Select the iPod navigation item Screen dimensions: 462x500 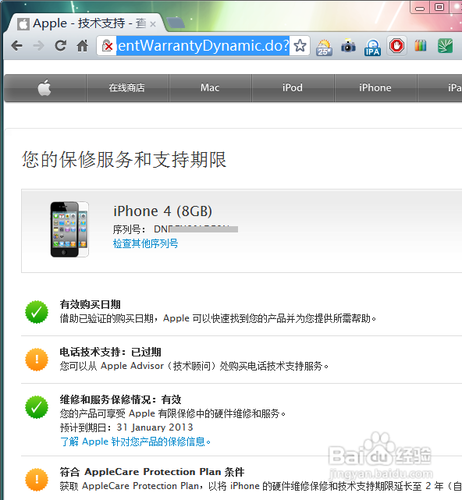(292, 88)
